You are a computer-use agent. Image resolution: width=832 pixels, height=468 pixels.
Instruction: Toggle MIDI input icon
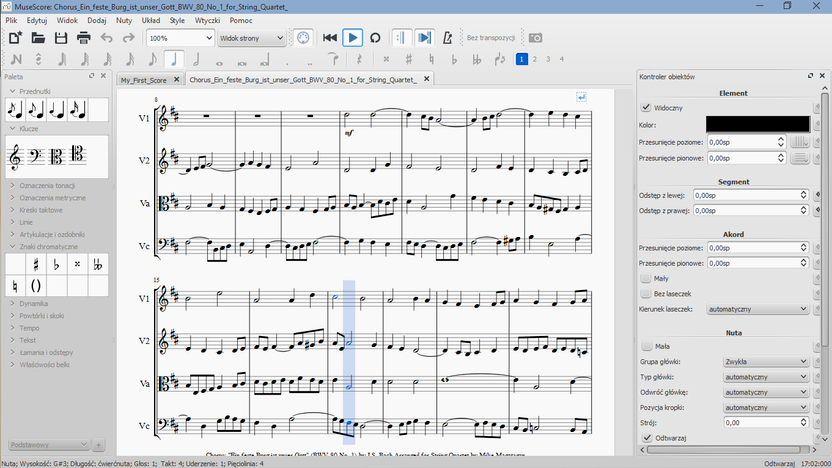303,38
